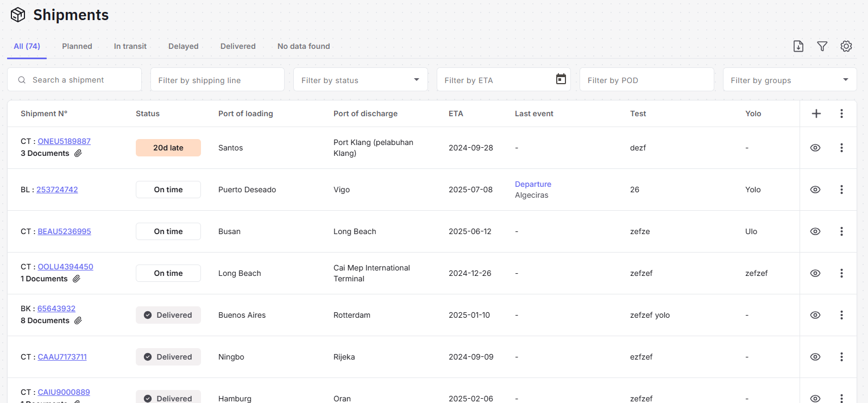
Task: Switch to the Delayed tab
Action: click(184, 46)
